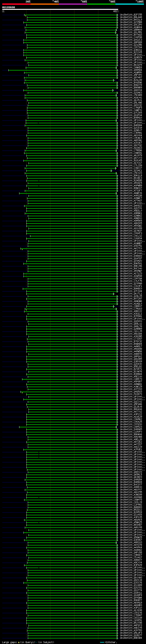Select hit label UniRef100_B2GL89
Viewport: 146px width, 644px height.
pyautogui.click(x=131, y=80)
